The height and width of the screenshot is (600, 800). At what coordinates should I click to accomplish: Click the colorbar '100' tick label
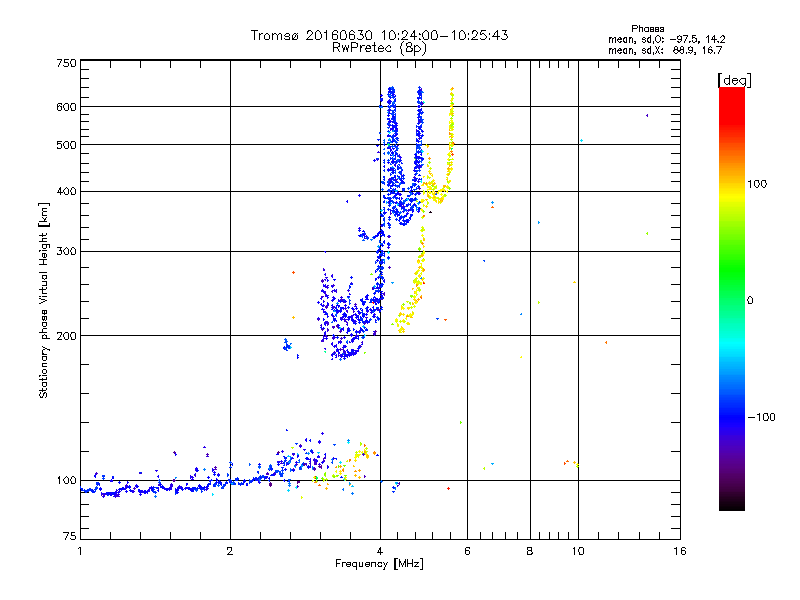(x=757, y=184)
